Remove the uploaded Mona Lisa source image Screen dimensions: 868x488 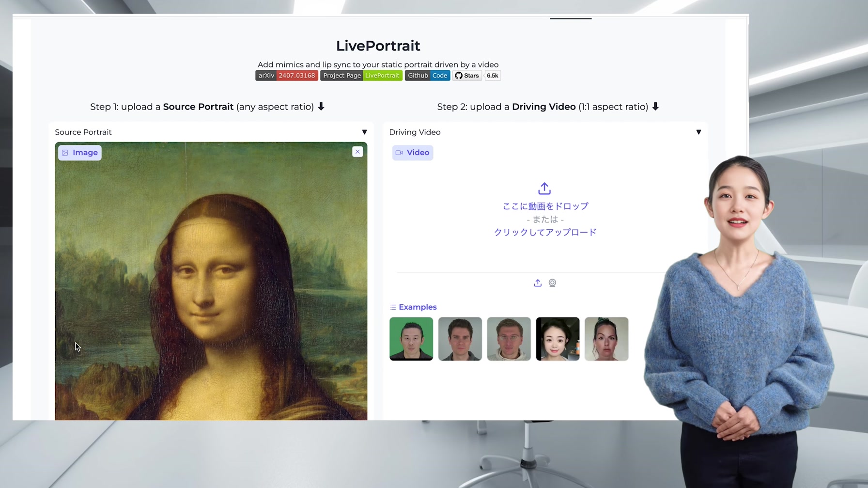click(357, 152)
